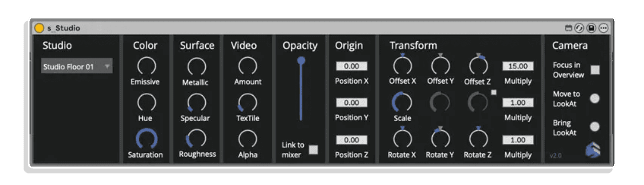Select the 15.00 offset Multiply field

[518, 66]
